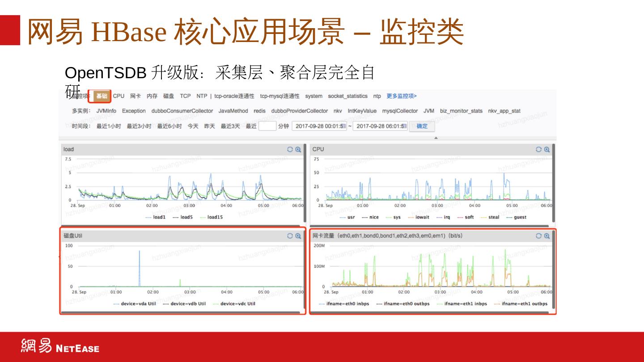Show data for 昨天

[209, 126]
